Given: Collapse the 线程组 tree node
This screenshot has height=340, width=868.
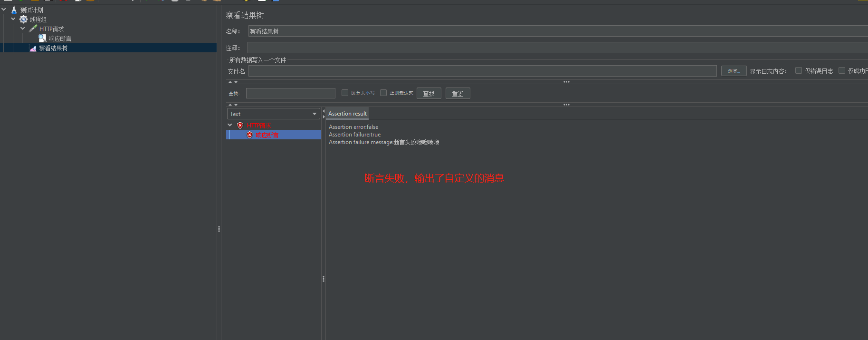Looking at the screenshot, I should coord(13,19).
